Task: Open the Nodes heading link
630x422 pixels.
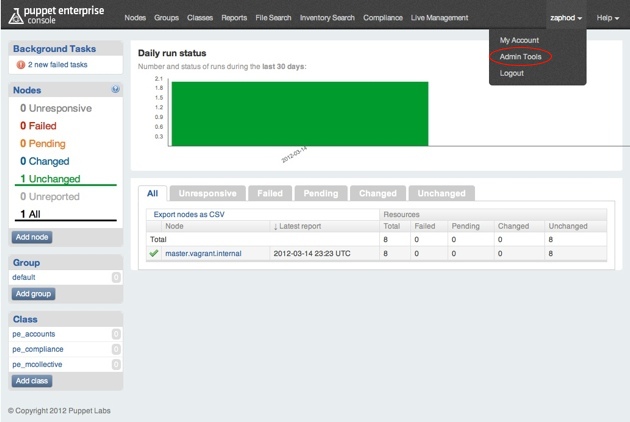Action: point(27,90)
